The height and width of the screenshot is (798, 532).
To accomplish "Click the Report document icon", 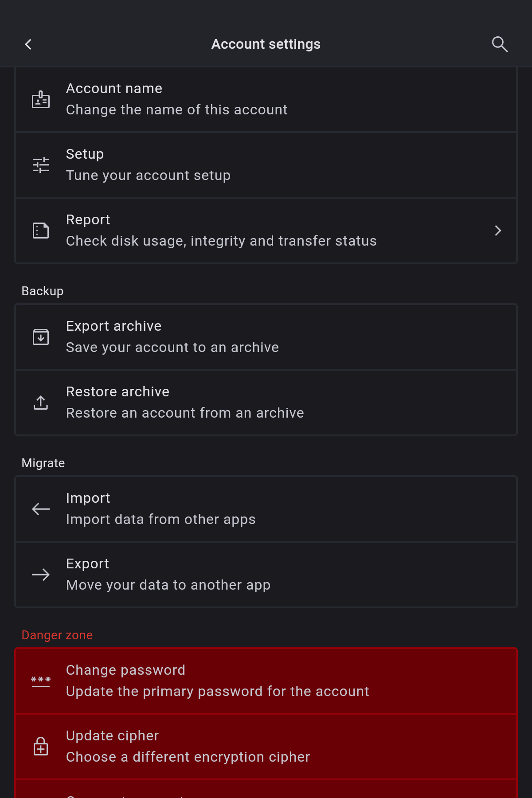I will 41,231.
